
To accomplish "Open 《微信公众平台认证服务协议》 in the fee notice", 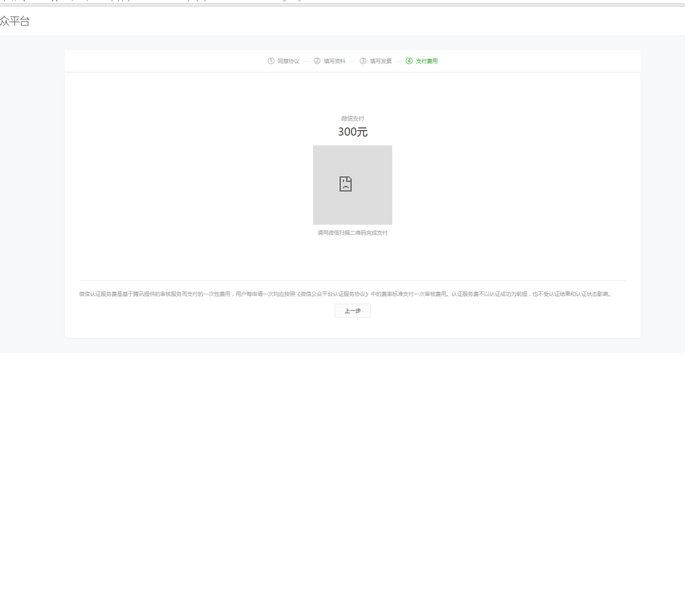I will point(333,294).
